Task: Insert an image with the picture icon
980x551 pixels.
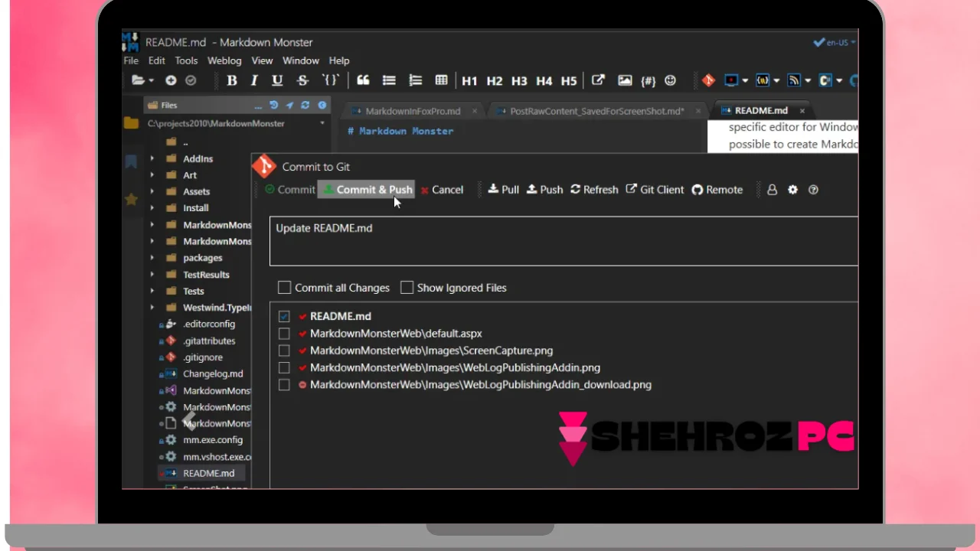Action: pyautogui.click(x=625, y=80)
